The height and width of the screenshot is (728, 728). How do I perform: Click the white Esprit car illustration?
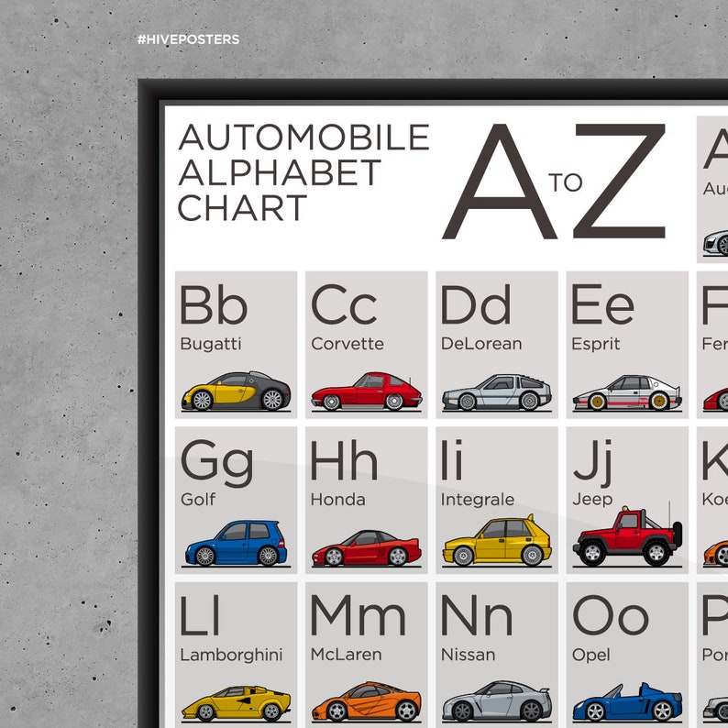[627, 392]
